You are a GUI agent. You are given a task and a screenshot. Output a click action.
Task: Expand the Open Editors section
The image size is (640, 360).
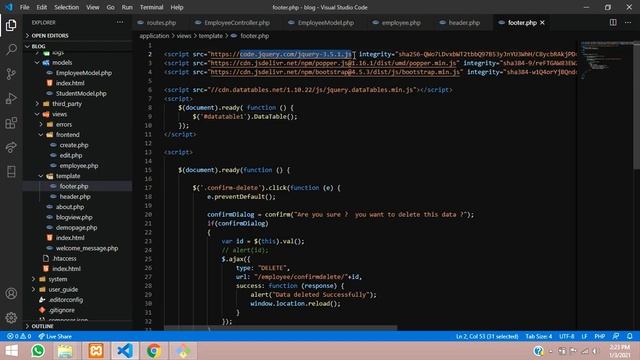coord(50,36)
